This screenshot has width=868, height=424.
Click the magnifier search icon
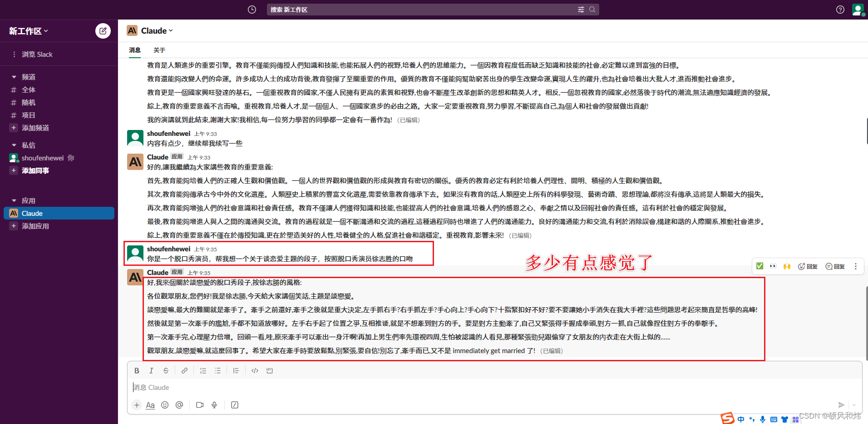point(592,10)
